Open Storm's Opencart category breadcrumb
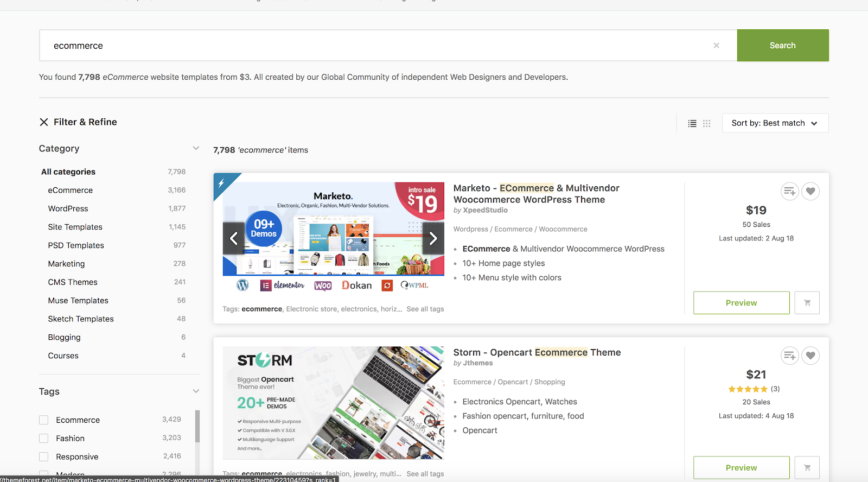 click(x=513, y=382)
